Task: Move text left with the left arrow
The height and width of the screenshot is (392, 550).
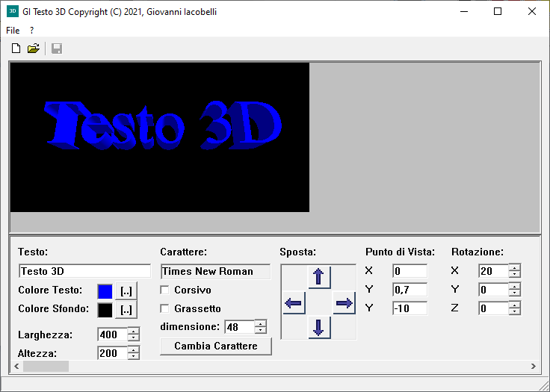Action: click(x=294, y=302)
